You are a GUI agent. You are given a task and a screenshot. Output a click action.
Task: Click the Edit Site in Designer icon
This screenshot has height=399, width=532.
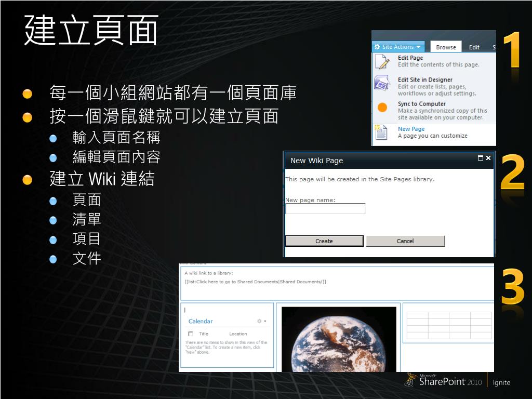[382, 83]
